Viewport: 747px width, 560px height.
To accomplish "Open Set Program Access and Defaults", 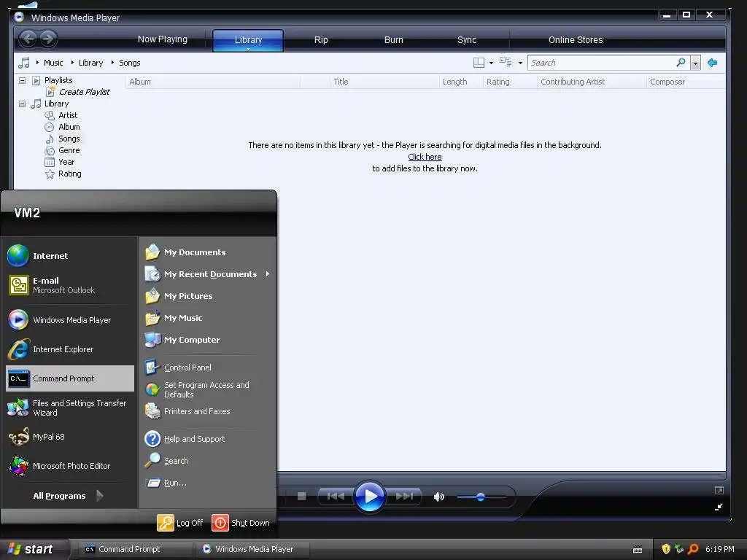I will [208, 389].
